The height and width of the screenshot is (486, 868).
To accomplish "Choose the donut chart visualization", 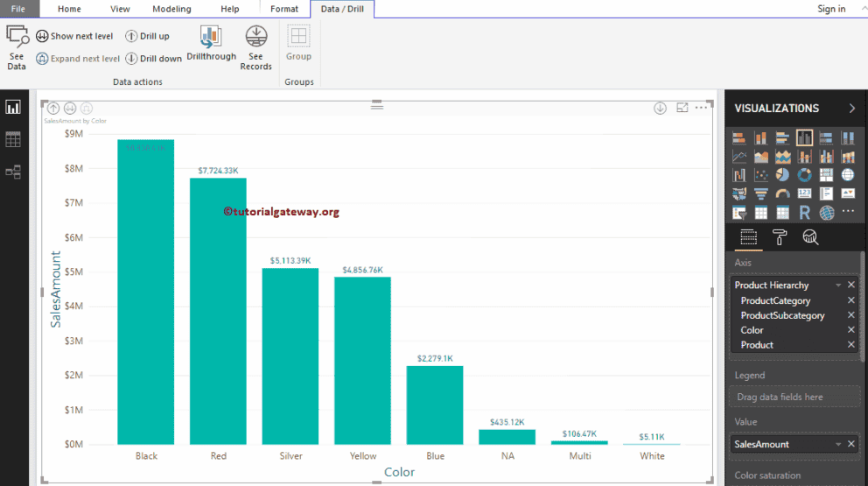I will [x=804, y=175].
